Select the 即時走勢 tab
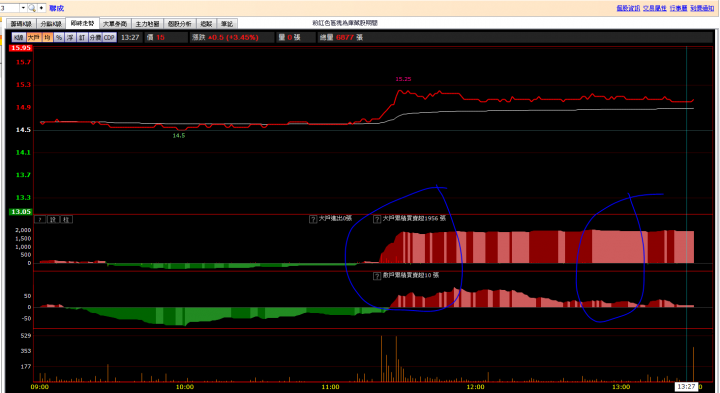Image resolution: width=720 pixels, height=393 pixels. [82, 23]
